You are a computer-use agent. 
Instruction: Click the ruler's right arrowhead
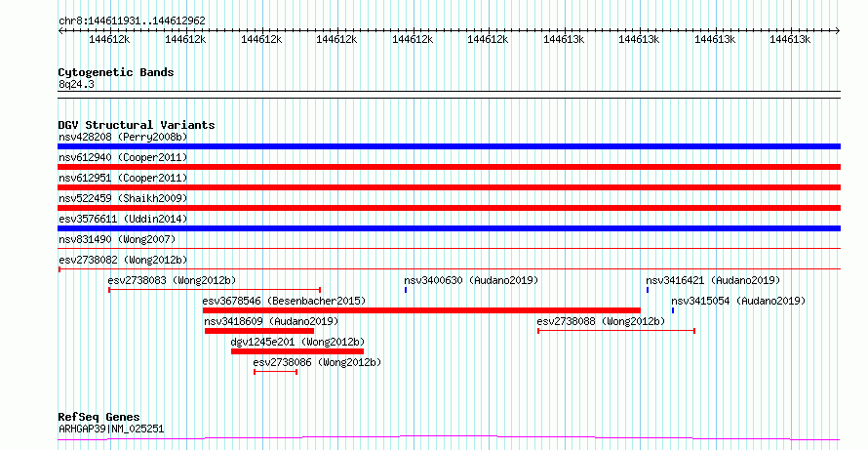(838, 30)
